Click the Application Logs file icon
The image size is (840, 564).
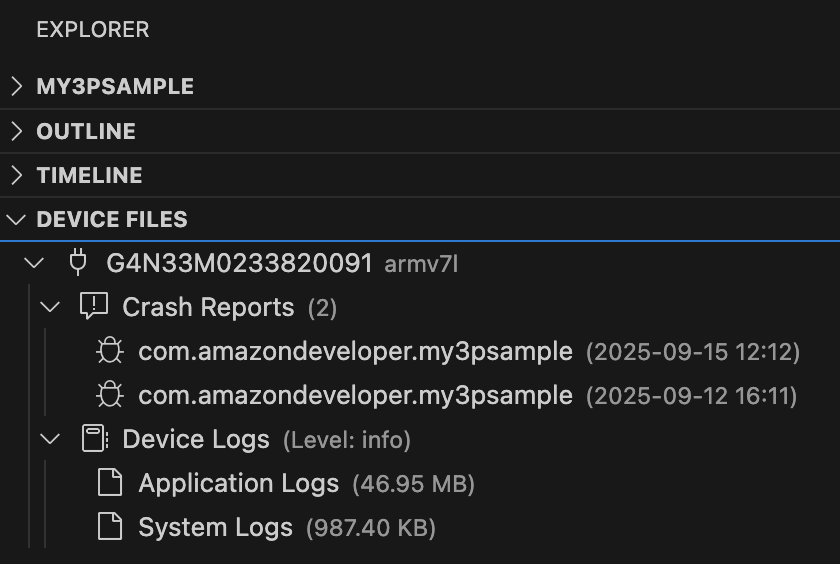point(109,483)
